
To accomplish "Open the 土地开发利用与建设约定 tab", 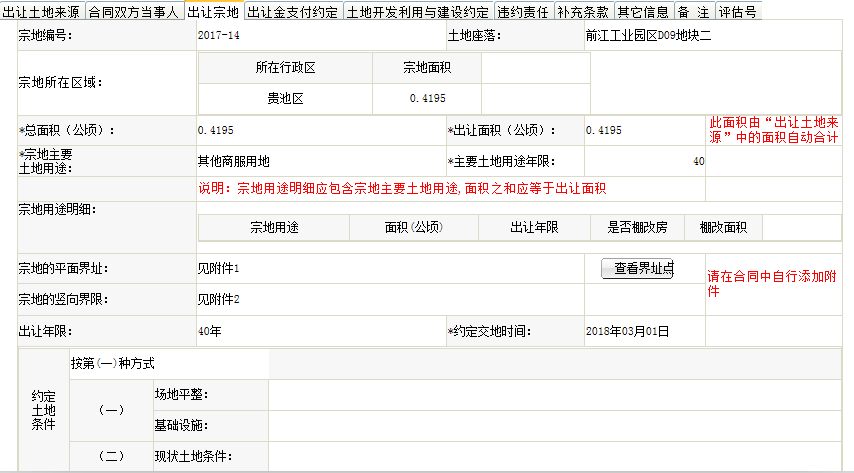I will coord(418,12).
